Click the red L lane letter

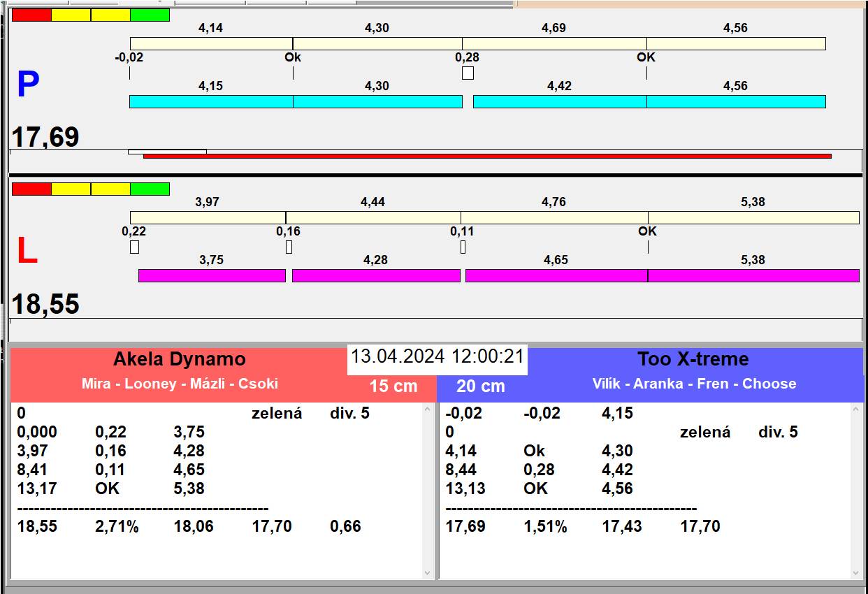pos(27,252)
